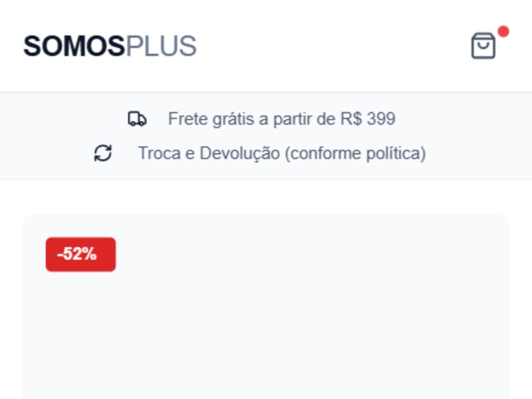Click the SOMOSPLUS logo

click(x=110, y=47)
